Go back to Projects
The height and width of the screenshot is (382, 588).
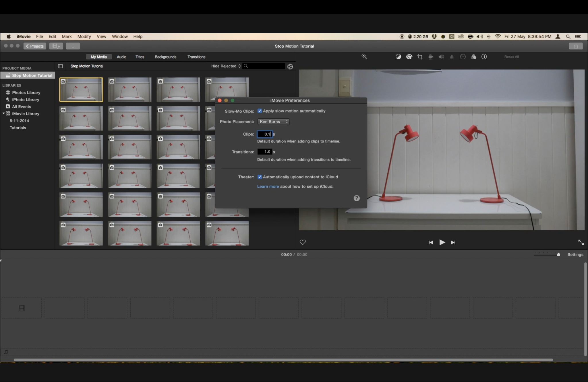(x=35, y=46)
